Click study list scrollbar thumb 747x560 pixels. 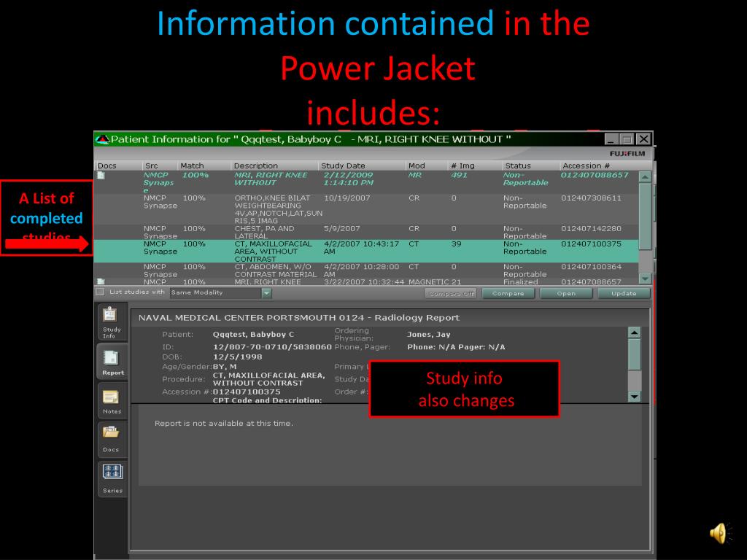click(x=645, y=216)
